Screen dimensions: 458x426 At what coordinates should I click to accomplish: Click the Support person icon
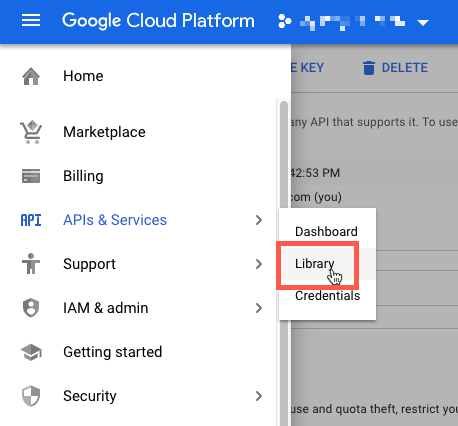(31, 264)
